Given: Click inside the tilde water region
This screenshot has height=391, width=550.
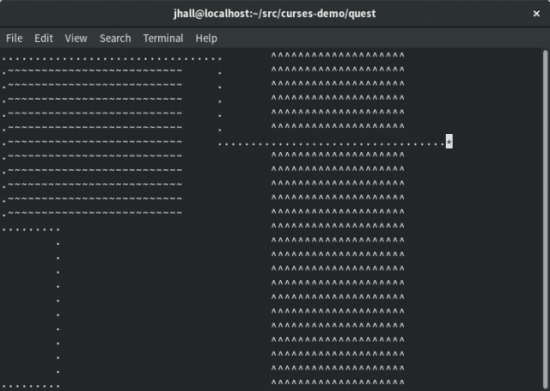Looking at the screenshot, I should [95, 142].
